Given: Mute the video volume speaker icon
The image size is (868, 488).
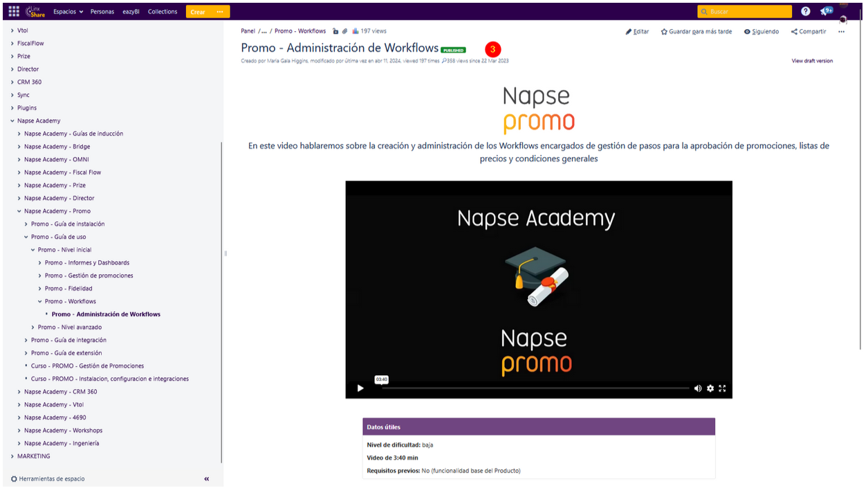Looking at the screenshot, I should (698, 388).
